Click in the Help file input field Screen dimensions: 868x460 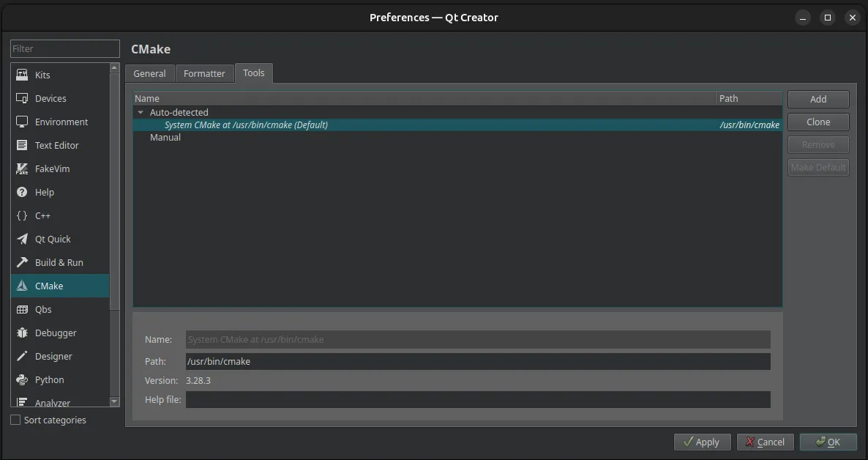(478, 399)
